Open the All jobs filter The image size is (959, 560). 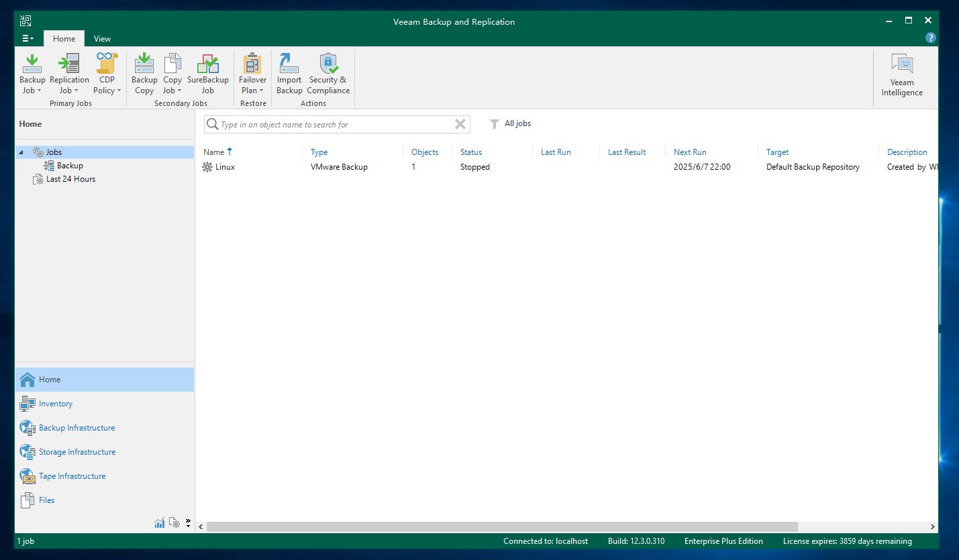[x=510, y=123]
